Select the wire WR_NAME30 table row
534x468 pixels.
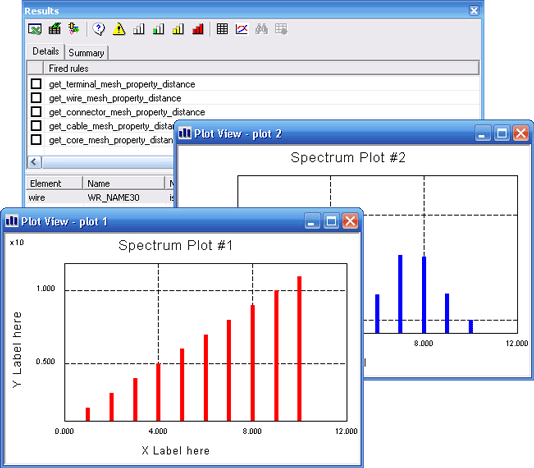[101, 198]
